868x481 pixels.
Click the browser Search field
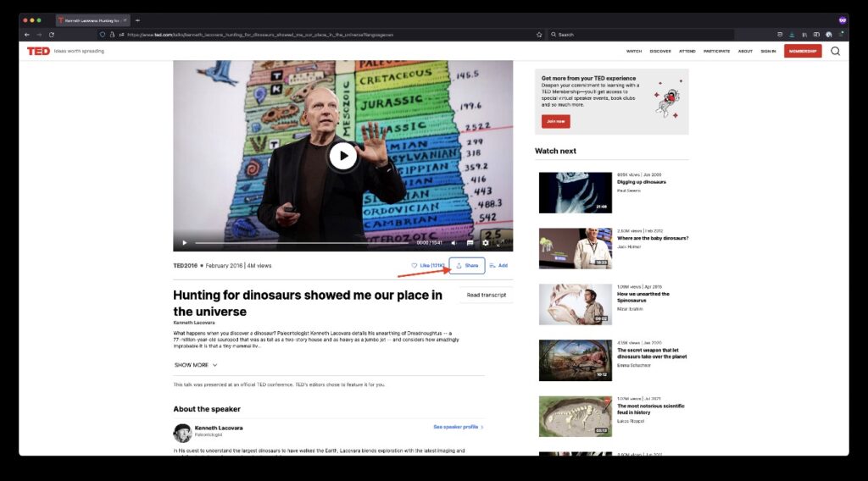click(x=641, y=34)
